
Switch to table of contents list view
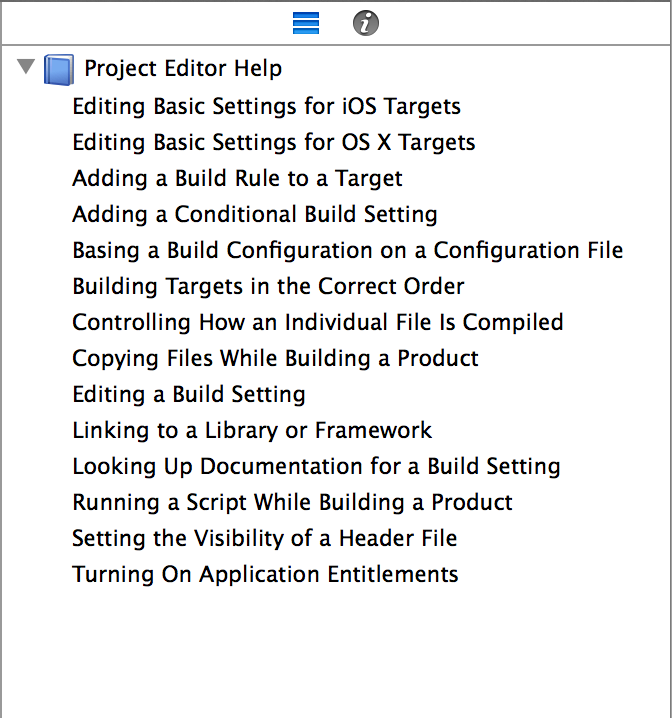pos(306,23)
